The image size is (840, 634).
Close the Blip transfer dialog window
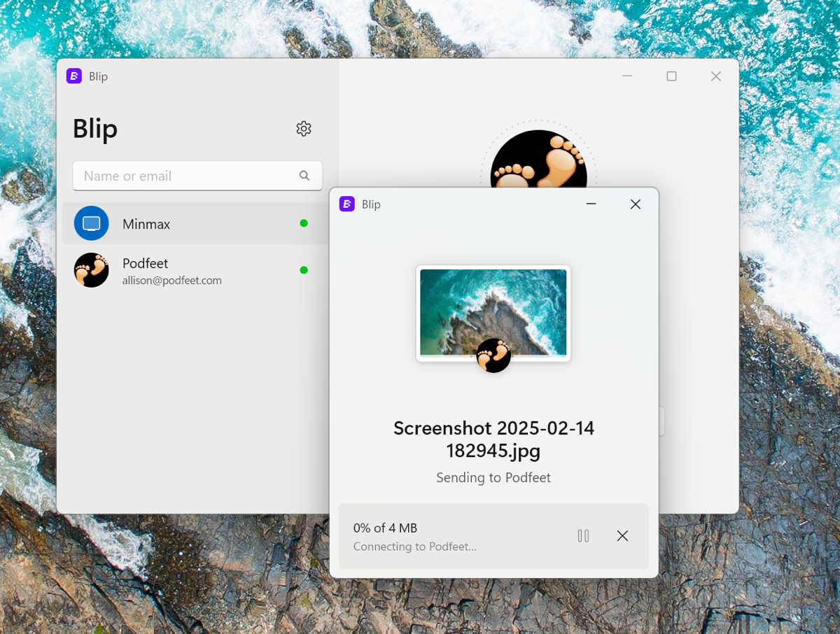click(x=635, y=204)
